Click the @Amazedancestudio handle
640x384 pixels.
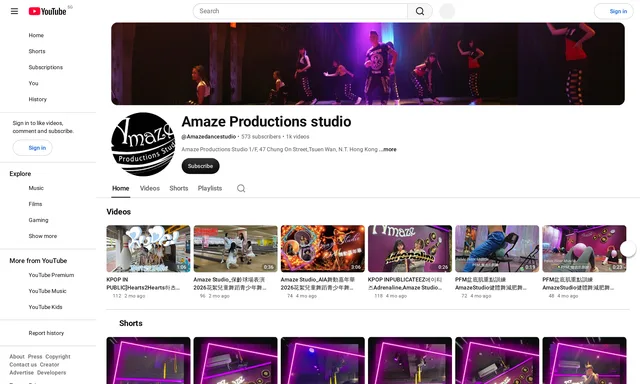click(209, 137)
